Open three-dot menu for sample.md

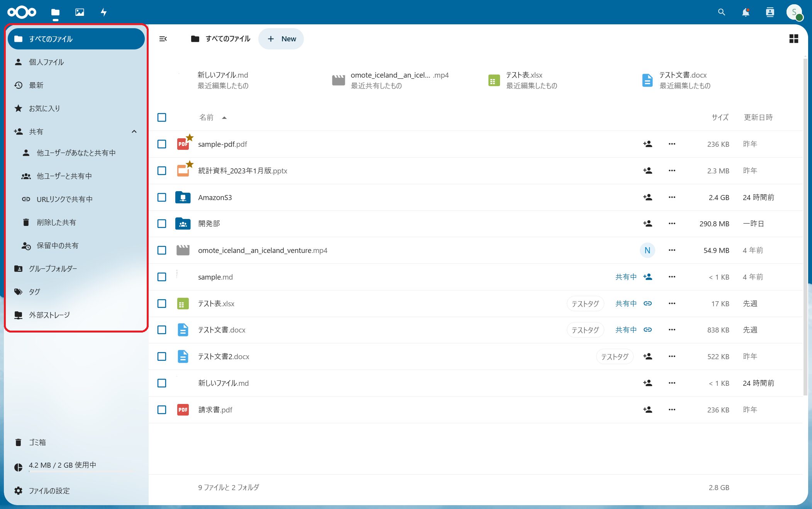click(x=672, y=277)
